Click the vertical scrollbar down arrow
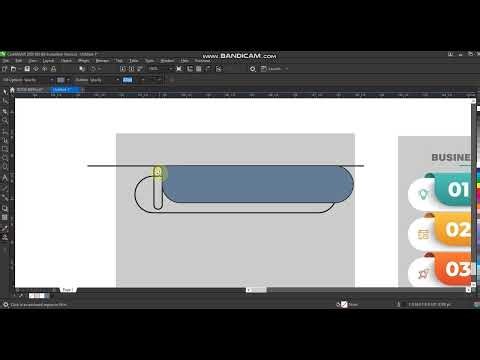480x360 pixels. pyautogui.click(x=473, y=284)
